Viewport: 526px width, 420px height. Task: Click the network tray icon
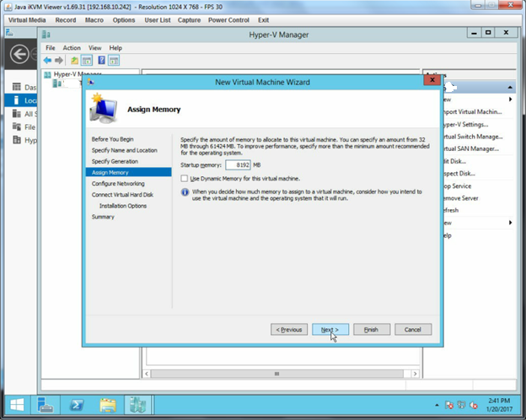(x=461, y=405)
